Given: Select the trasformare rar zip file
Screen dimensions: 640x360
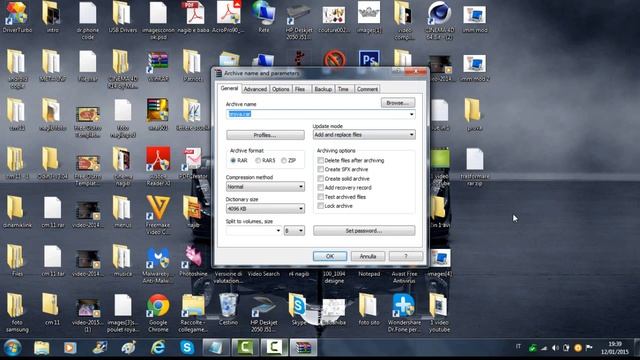Looking at the screenshot, I should tap(475, 166).
